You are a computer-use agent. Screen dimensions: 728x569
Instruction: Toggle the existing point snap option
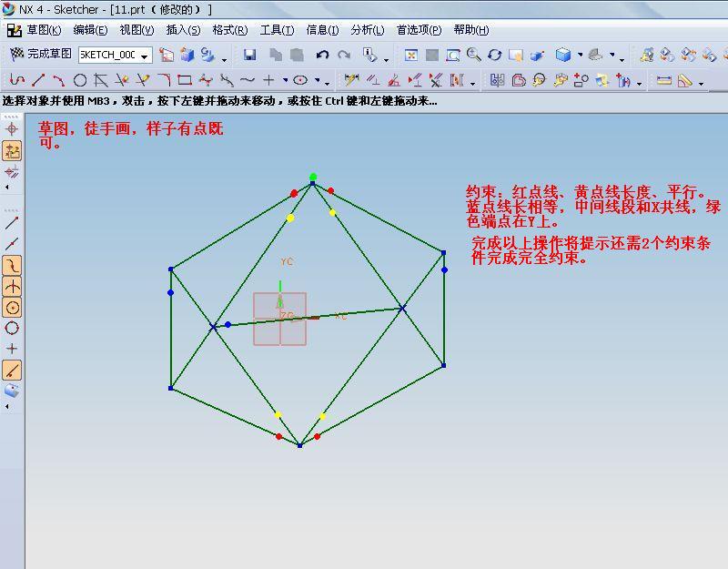(x=12, y=349)
